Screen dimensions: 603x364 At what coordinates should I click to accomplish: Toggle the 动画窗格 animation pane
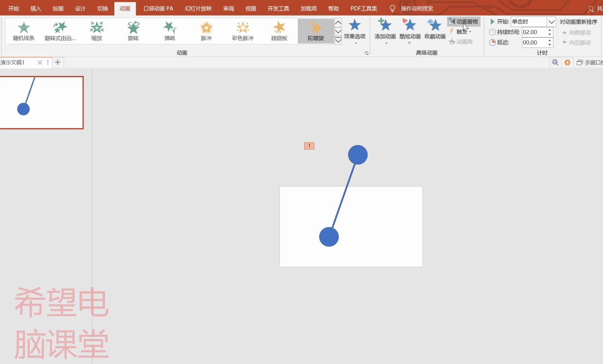(463, 22)
